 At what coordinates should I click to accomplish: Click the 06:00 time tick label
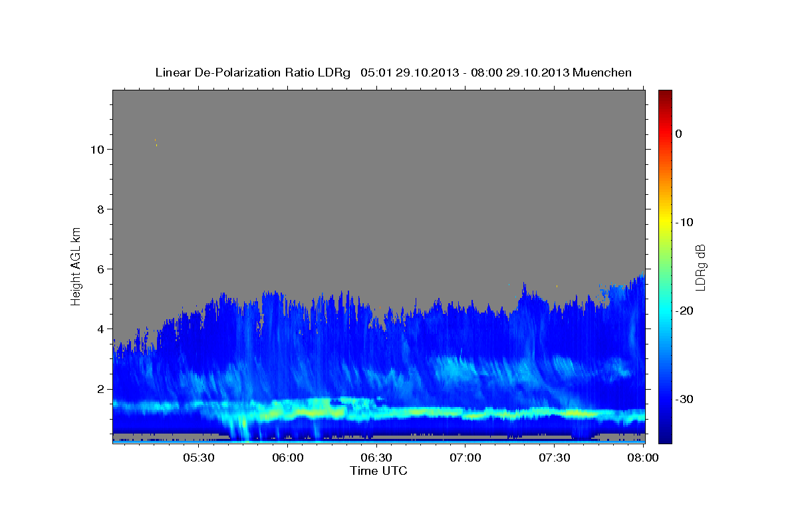[287, 458]
